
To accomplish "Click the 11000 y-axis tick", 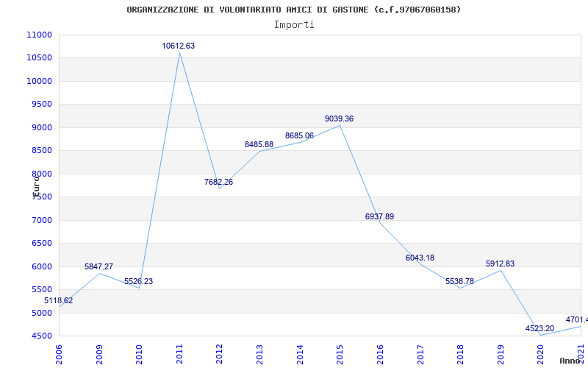I will [x=39, y=35].
